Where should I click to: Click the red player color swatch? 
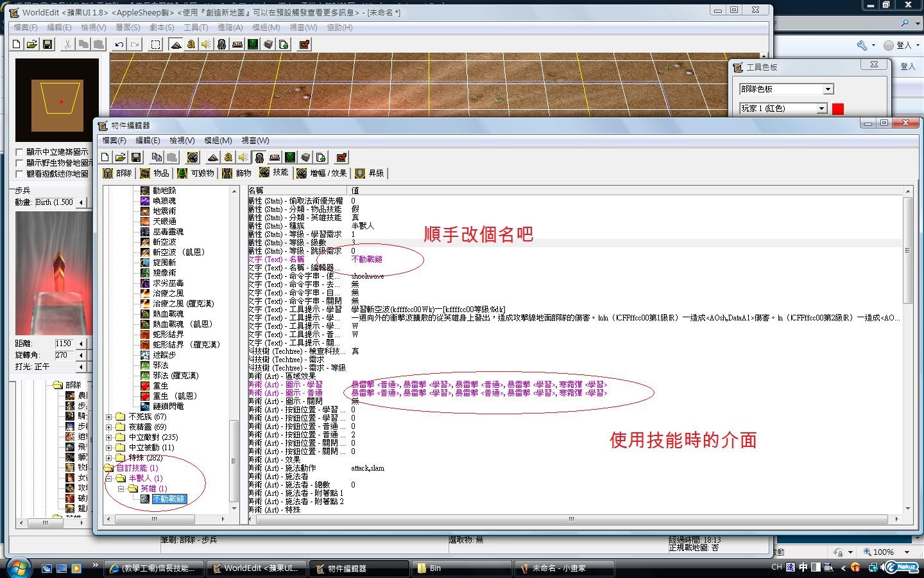(837, 109)
